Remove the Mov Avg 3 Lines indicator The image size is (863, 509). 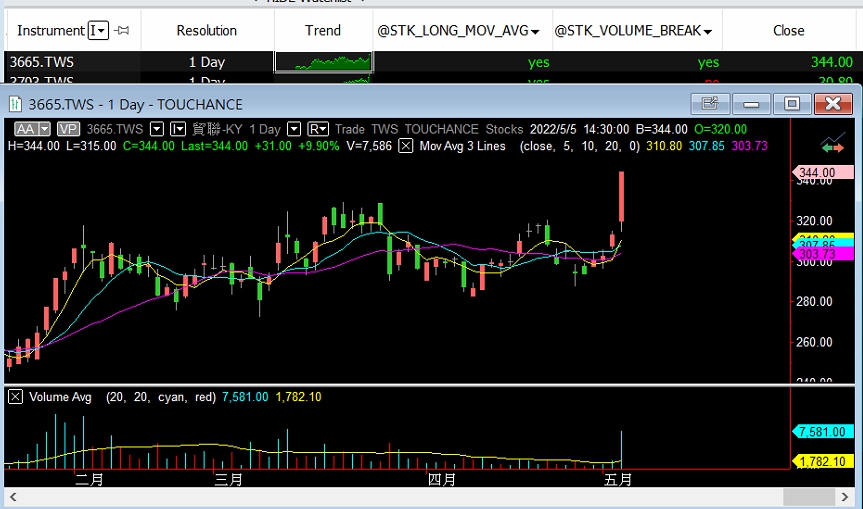pyautogui.click(x=406, y=146)
